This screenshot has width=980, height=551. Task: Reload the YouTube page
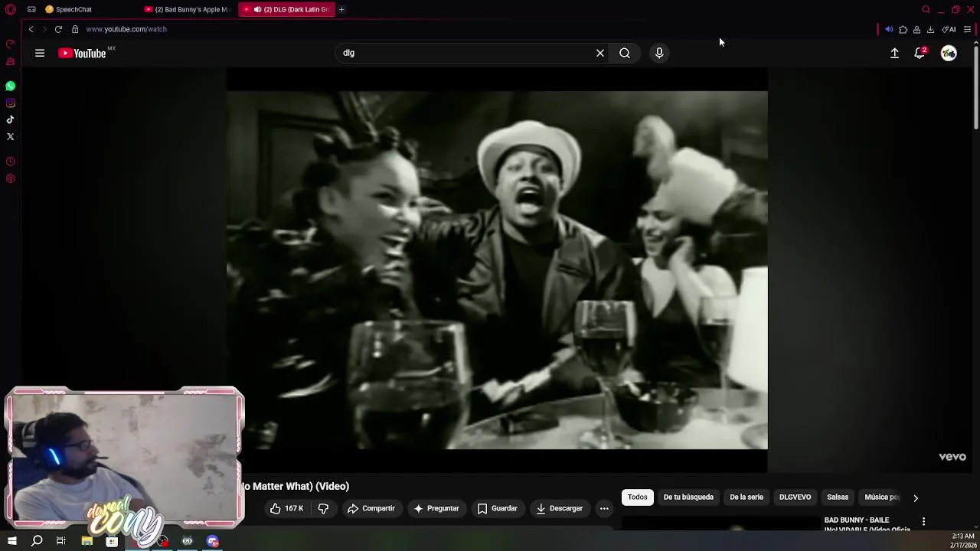point(58,29)
